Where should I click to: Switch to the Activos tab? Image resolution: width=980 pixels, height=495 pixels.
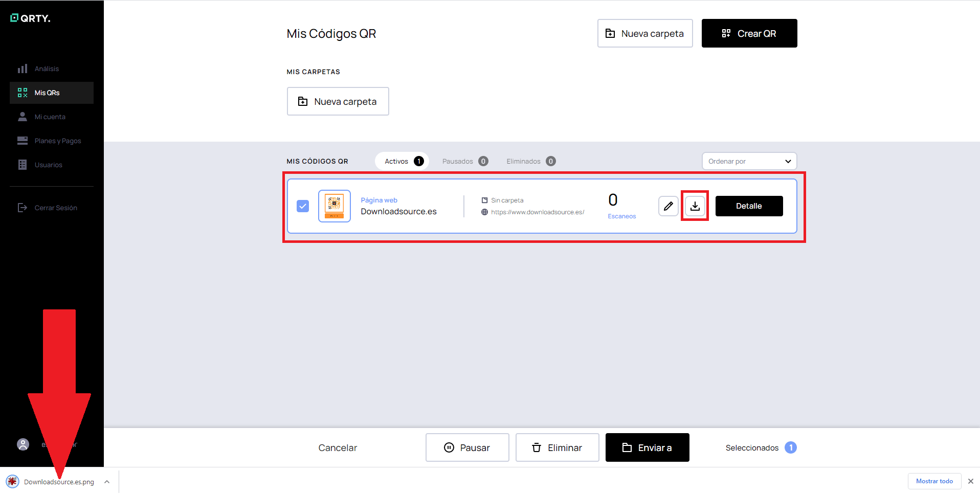tap(402, 161)
